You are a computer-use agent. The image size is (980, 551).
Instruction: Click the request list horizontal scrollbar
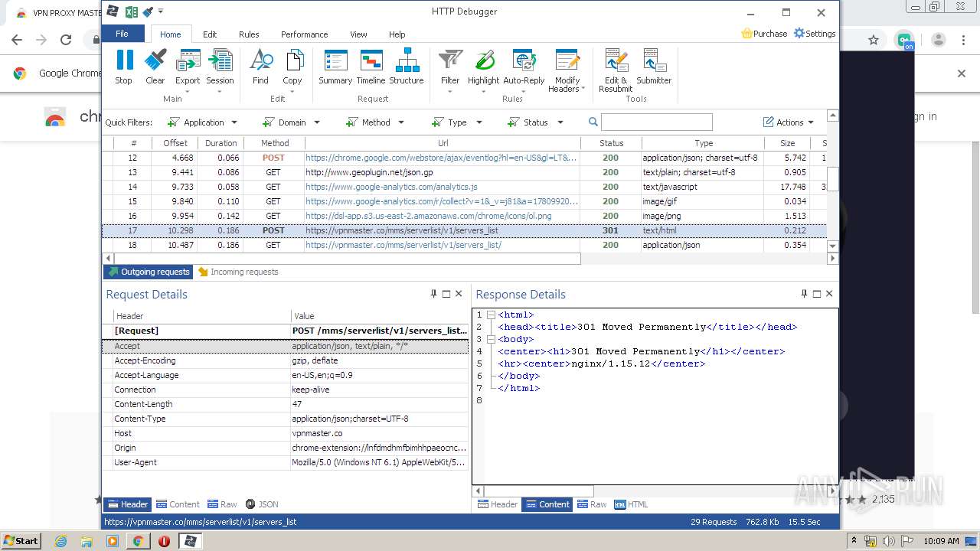point(348,259)
